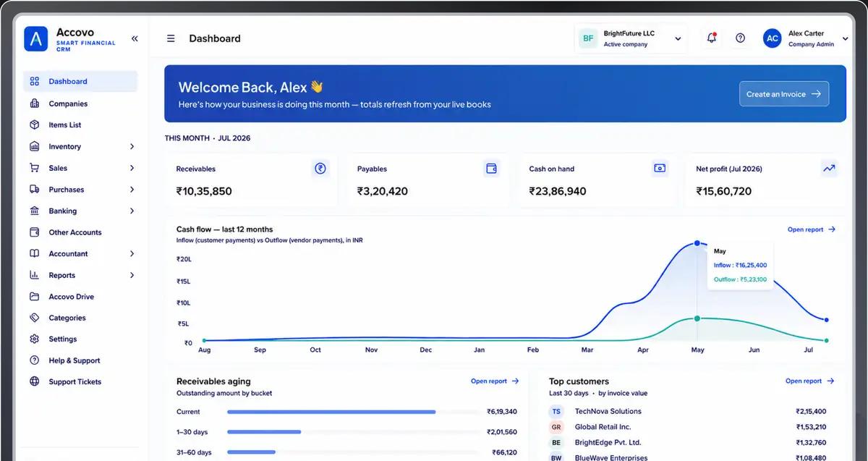Open the hamburger menu icon
868x461 pixels.
coord(171,38)
